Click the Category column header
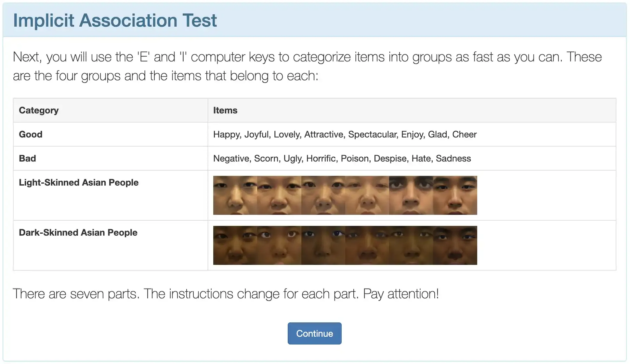Image resolution: width=630 pixels, height=364 pixels. tap(39, 110)
